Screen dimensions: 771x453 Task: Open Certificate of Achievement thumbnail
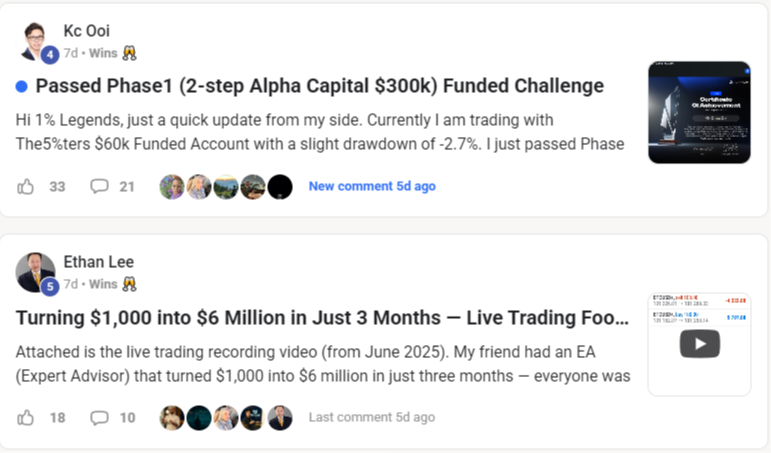click(699, 113)
